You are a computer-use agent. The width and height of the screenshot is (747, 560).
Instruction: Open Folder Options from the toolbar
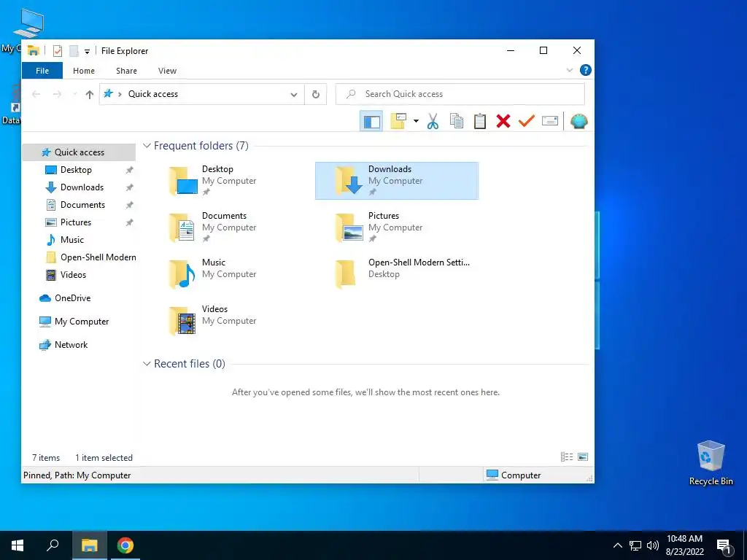pos(398,121)
